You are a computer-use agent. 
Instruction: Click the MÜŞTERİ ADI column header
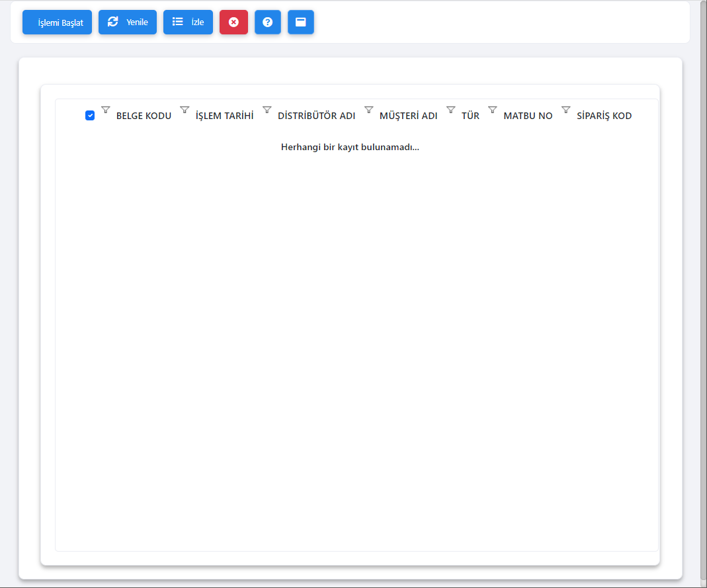pyautogui.click(x=408, y=116)
